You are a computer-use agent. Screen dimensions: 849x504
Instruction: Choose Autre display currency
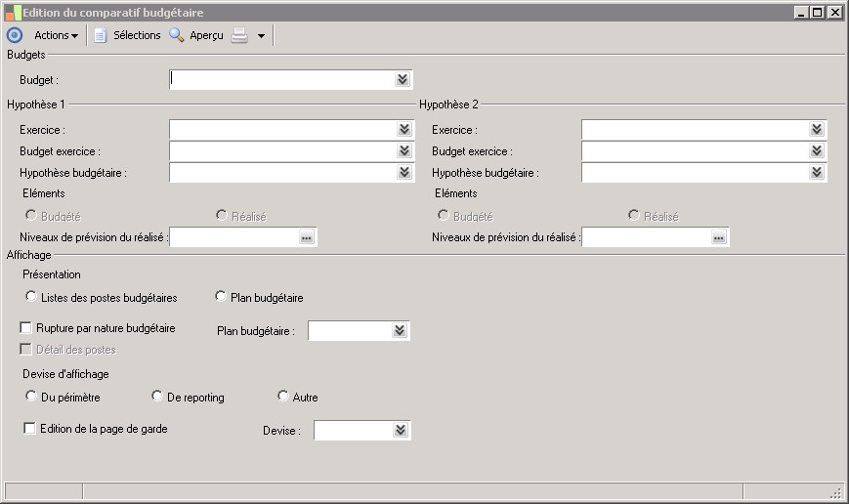282,397
